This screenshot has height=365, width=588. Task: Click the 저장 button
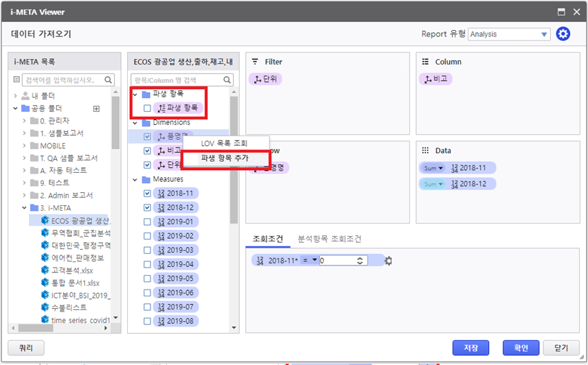pos(471,347)
